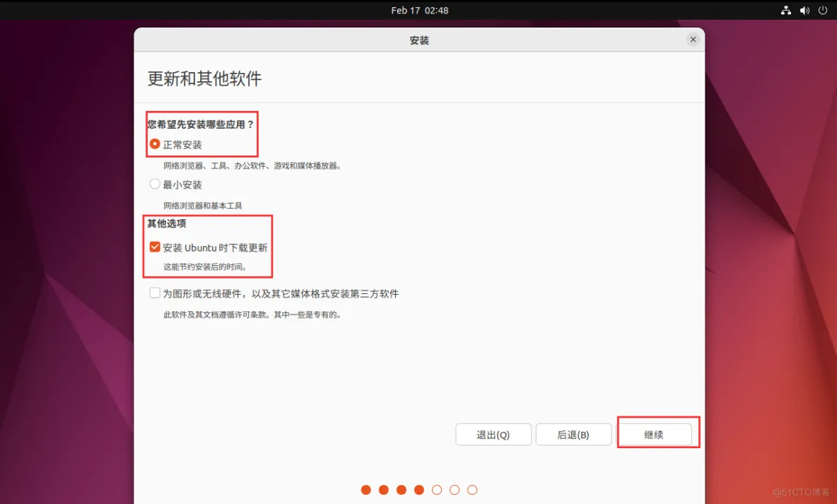The image size is (837, 504).
Task: Toggle 安装 Ubuntu 时下载更新 checkbox
Action: click(155, 247)
